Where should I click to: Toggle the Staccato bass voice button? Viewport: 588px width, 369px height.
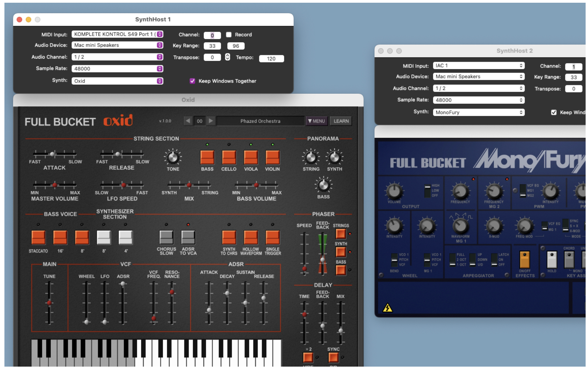tap(38, 237)
